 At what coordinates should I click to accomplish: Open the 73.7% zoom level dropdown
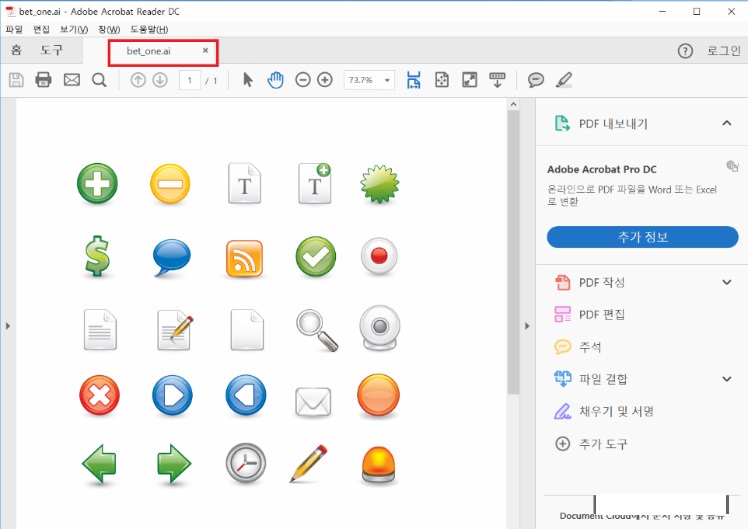click(387, 80)
